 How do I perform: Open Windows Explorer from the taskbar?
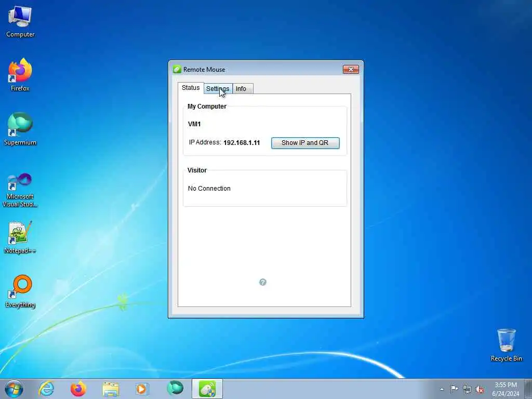pyautogui.click(x=111, y=389)
